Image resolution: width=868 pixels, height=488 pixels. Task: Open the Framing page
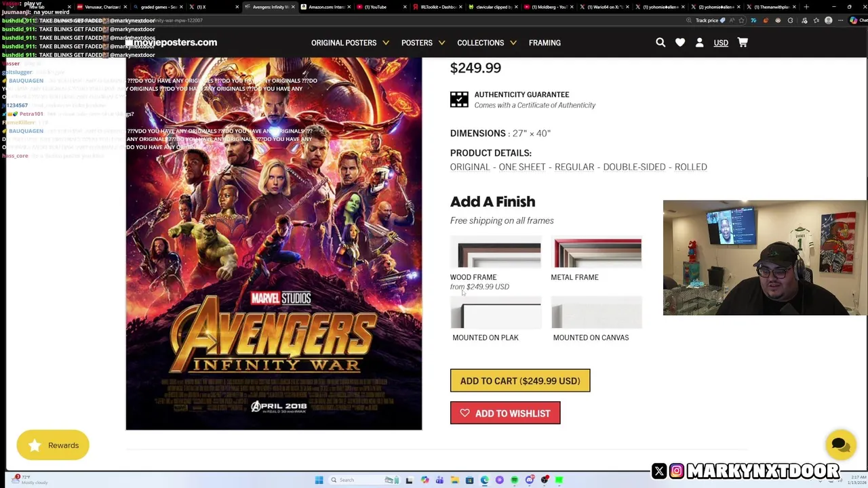point(545,43)
